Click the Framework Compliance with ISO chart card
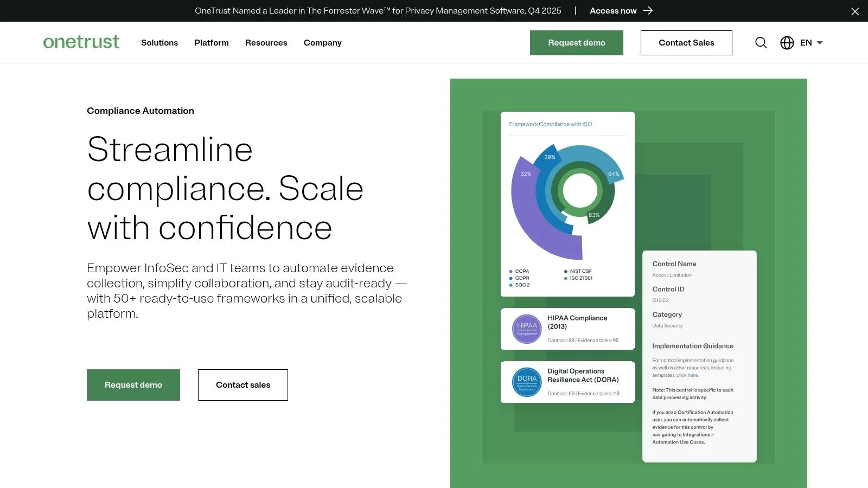The width and height of the screenshot is (868, 488). [567, 203]
